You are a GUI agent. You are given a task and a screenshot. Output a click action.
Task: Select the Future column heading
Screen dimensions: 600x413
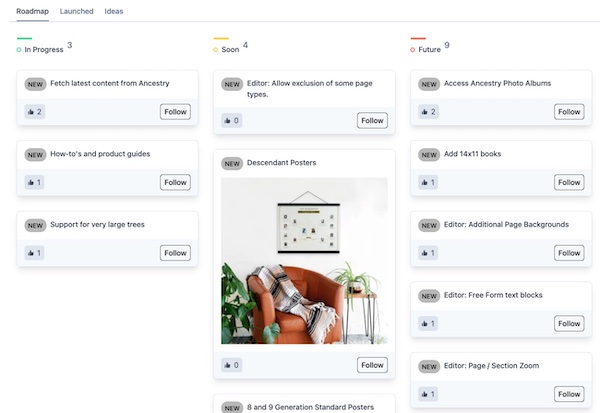click(429, 49)
